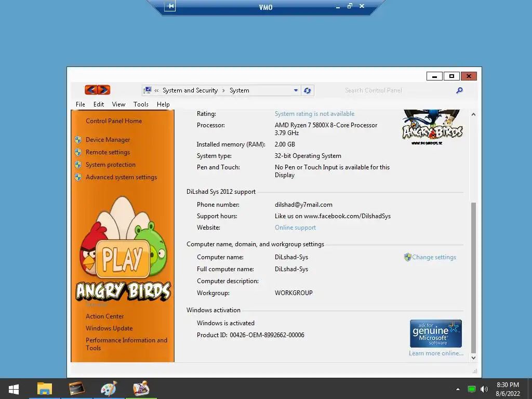Click Learn more online link
The height and width of the screenshot is (399, 532).
tap(436, 353)
